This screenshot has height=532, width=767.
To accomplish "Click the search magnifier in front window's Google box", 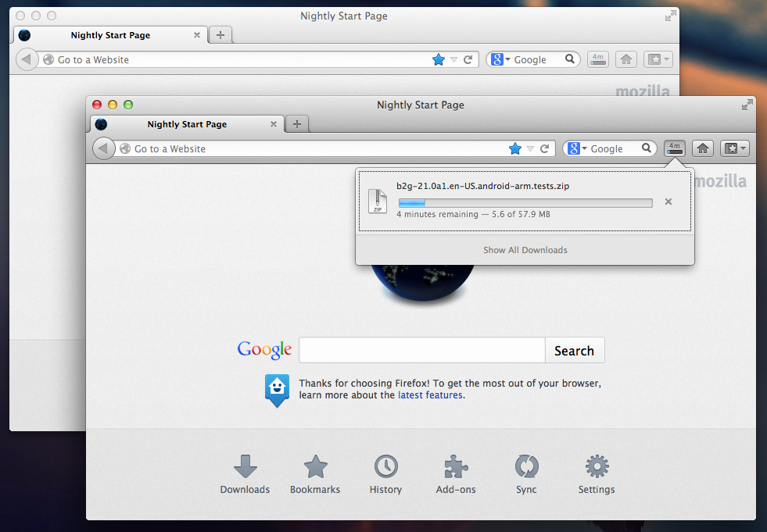I will [646, 148].
